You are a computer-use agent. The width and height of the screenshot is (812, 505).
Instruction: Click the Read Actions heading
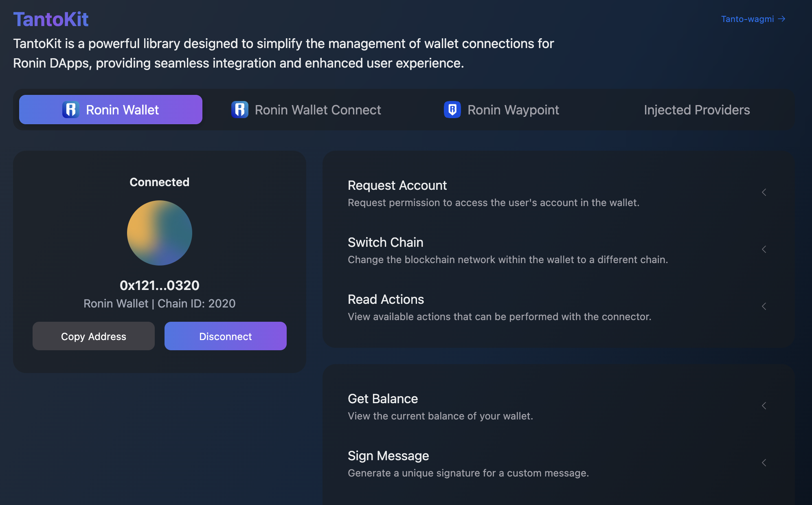pyautogui.click(x=386, y=299)
